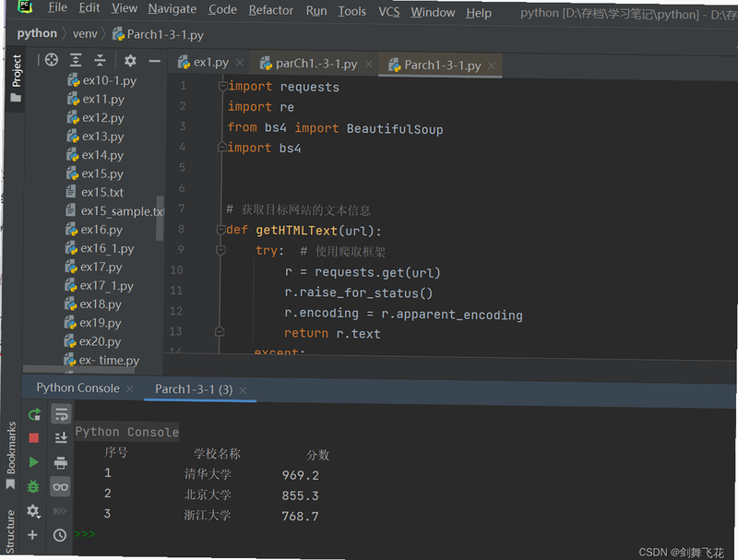738x560 pixels.
Task: Click the double-arrow more actions icon in console
Action: (x=60, y=511)
